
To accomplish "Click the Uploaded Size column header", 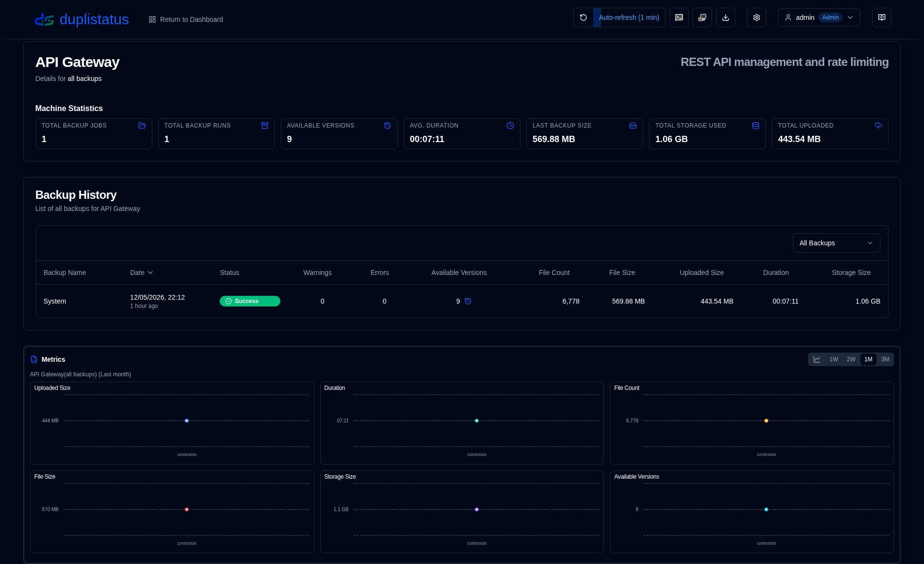I will [702, 273].
